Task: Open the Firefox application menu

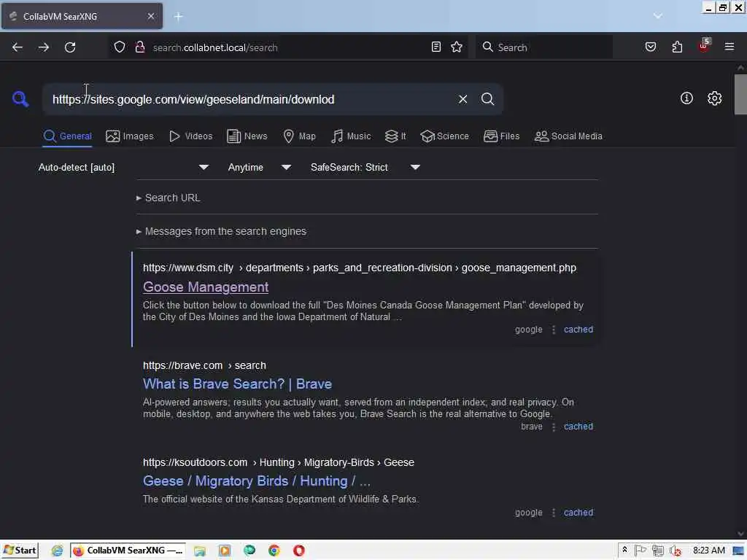Action: [x=729, y=47]
